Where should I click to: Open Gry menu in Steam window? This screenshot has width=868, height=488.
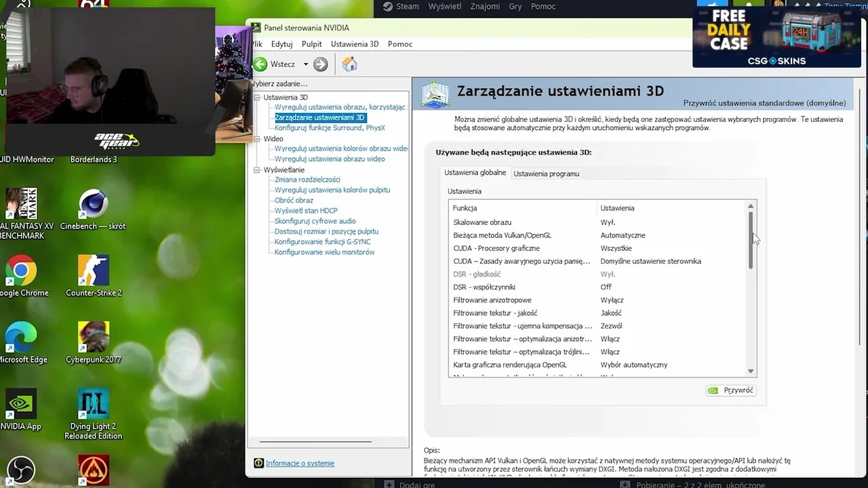[515, 7]
